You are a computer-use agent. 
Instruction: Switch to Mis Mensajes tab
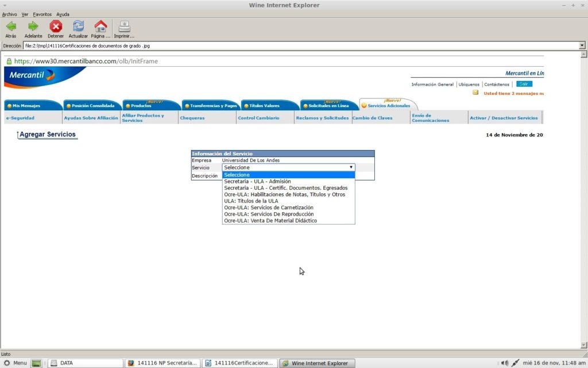33,106
